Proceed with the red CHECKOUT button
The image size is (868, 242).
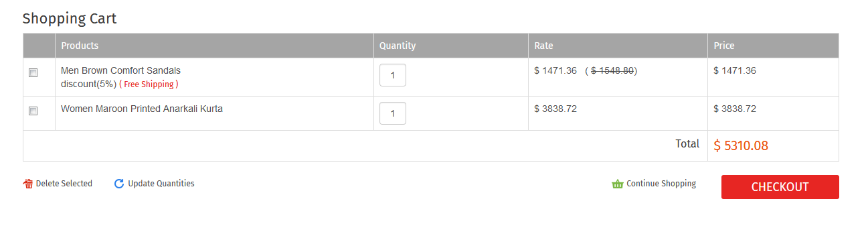click(780, 187)
